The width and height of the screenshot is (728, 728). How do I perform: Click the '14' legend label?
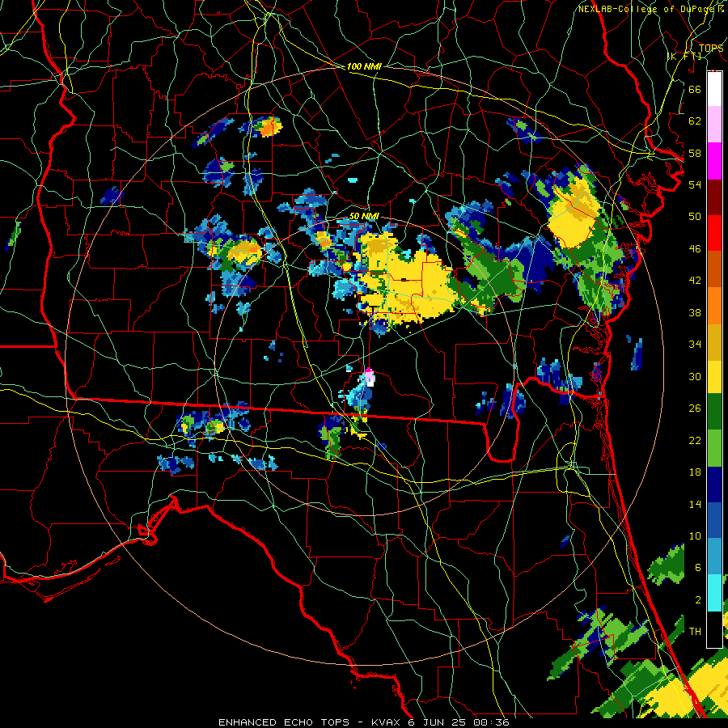point(695,504)
